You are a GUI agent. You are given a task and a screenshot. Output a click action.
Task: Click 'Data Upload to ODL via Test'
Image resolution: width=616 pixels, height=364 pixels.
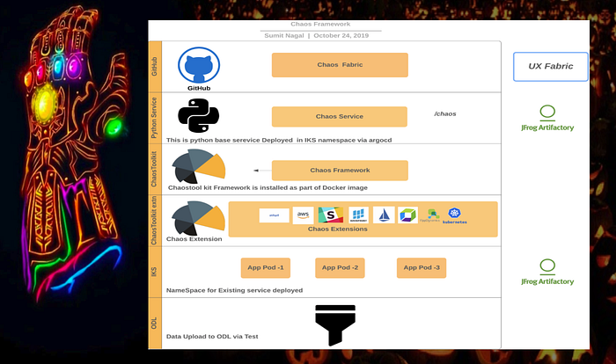click(x=212, y=337)
